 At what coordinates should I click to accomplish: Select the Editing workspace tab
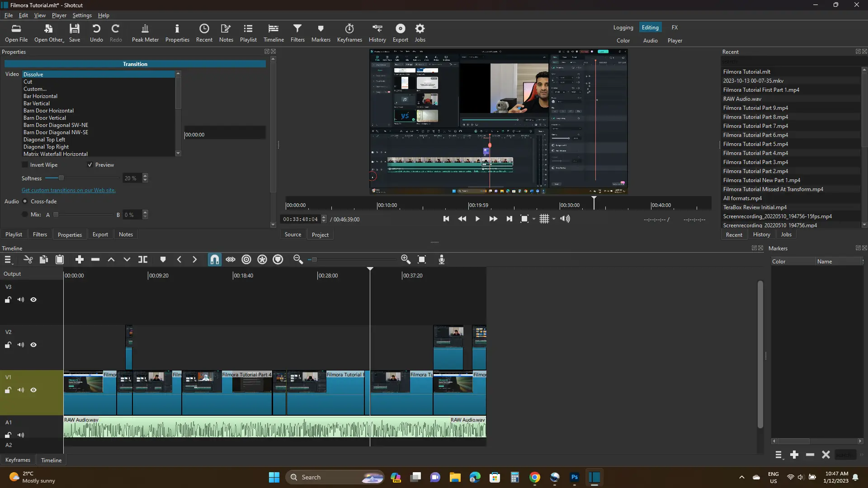(x=650, y=28)
